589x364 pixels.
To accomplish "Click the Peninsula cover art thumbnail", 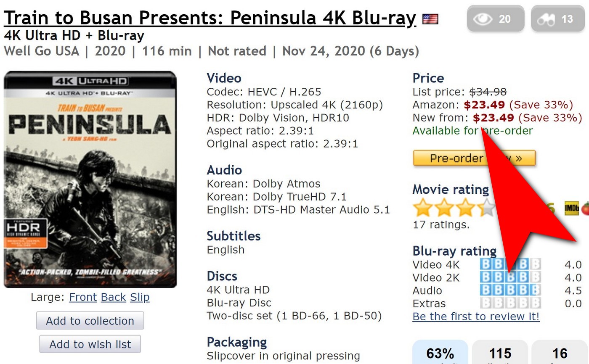I will [x=90, y=179].
